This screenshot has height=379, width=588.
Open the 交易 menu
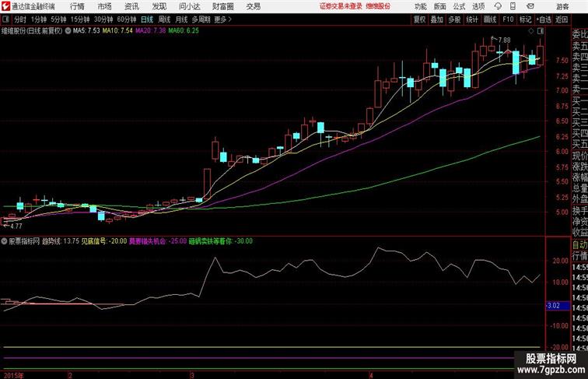point(253,6)
